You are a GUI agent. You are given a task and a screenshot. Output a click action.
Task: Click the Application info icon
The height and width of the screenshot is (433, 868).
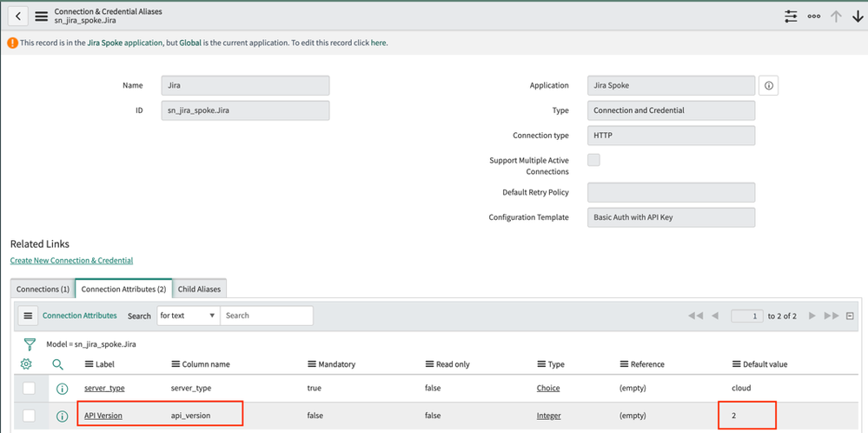click(768, 86)
